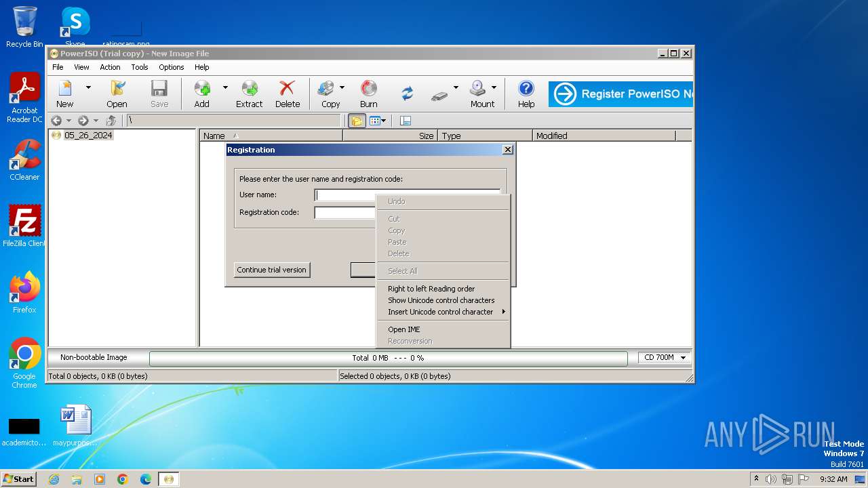
Task: Open the Tools menu
Action: (x=140, y=67)
